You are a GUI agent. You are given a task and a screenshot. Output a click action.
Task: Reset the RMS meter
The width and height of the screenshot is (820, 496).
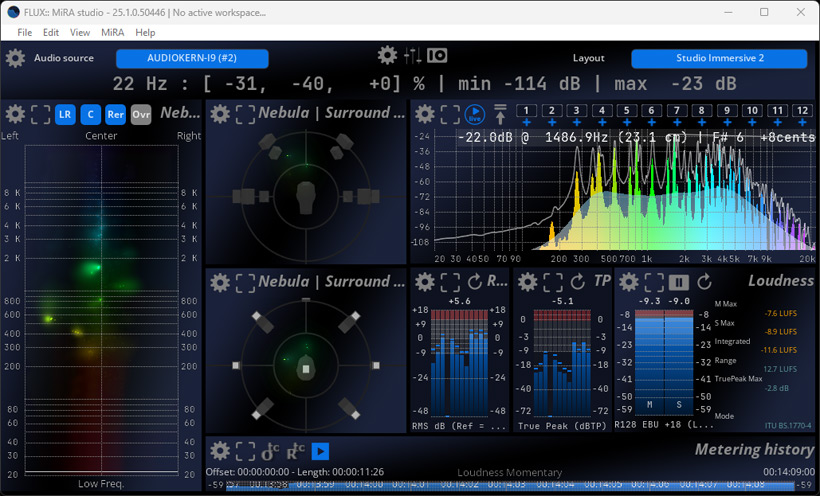point(475,283)
